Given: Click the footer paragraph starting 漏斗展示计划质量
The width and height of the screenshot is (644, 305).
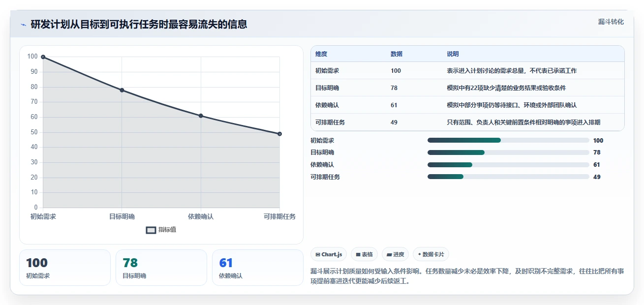Looking at the screenshot, I should click(467, 276).
